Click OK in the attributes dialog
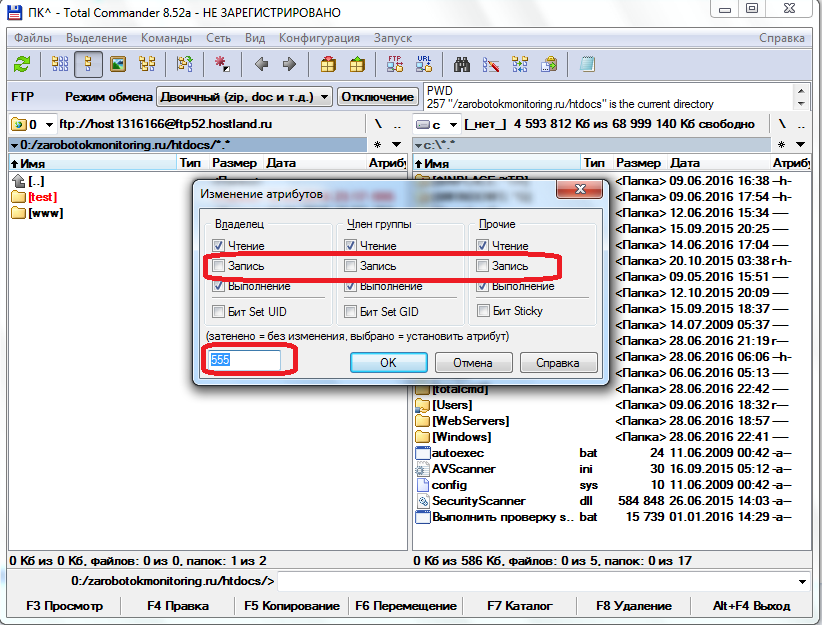 (x=389, y=362)
